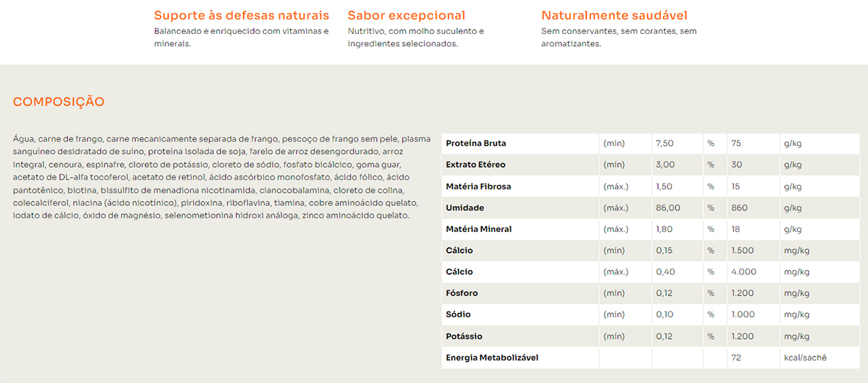868x383 pixels.
Task: Click the 'Matéria Mineral' row label
Action: (478, 229)
